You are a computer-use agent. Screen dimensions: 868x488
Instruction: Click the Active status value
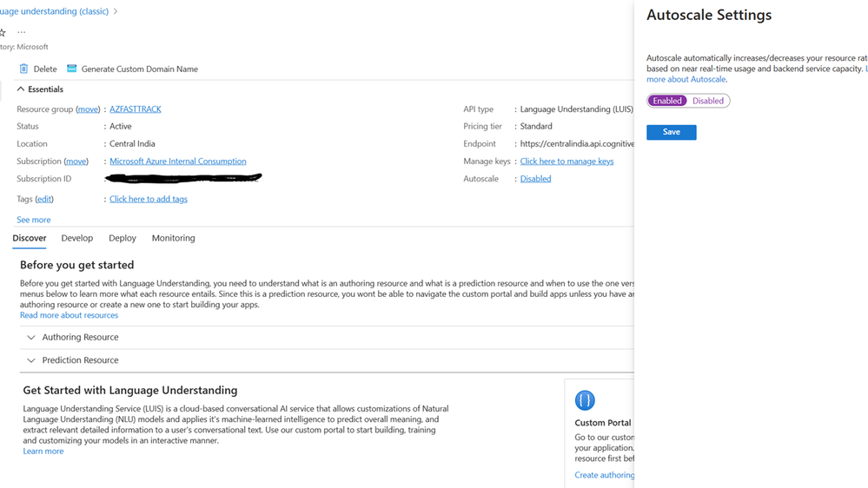point(120,126)
